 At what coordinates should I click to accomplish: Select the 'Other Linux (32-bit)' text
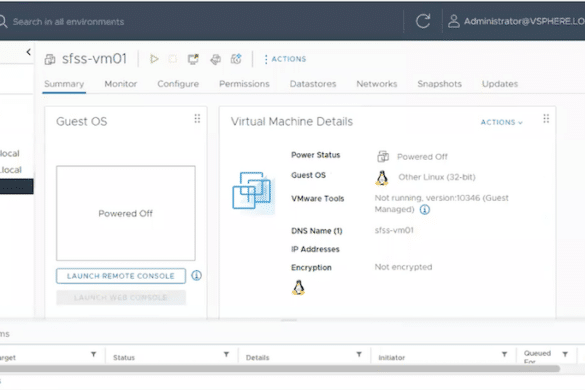point(437,177)
